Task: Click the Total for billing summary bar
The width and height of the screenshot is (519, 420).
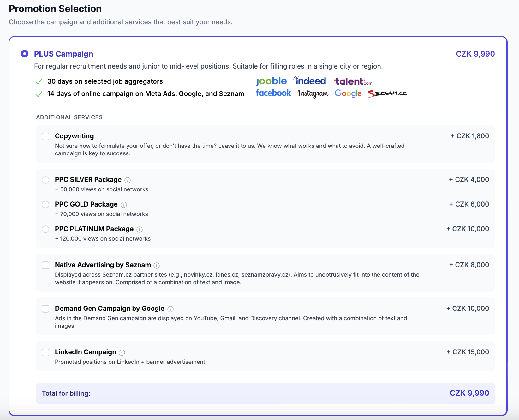Action: (x=265, y=393)
